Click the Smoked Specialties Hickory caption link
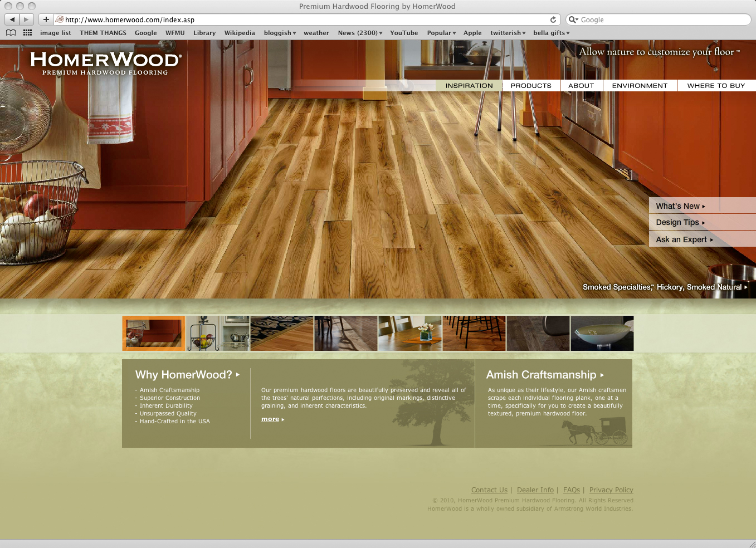Viewport: 756px width, 548px height. point(665,287)
